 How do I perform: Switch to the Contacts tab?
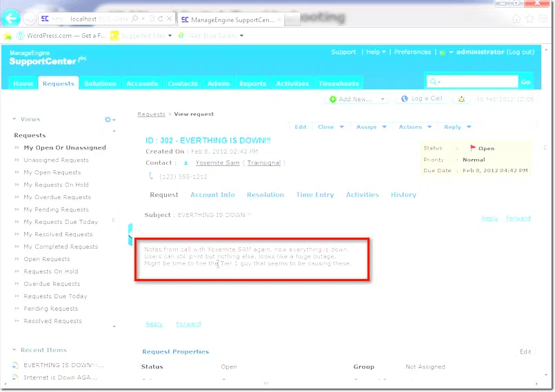click(182, 83)
